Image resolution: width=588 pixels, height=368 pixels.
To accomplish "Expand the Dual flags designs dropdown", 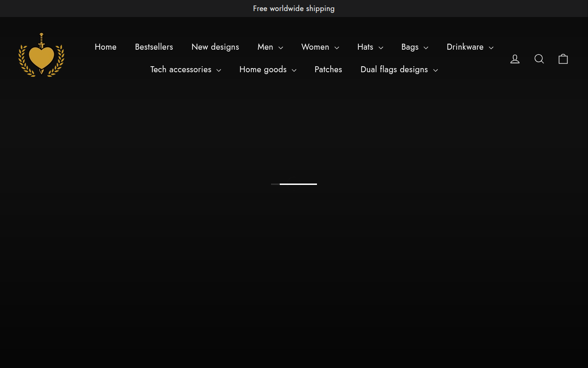I will (x=399, y=69).
